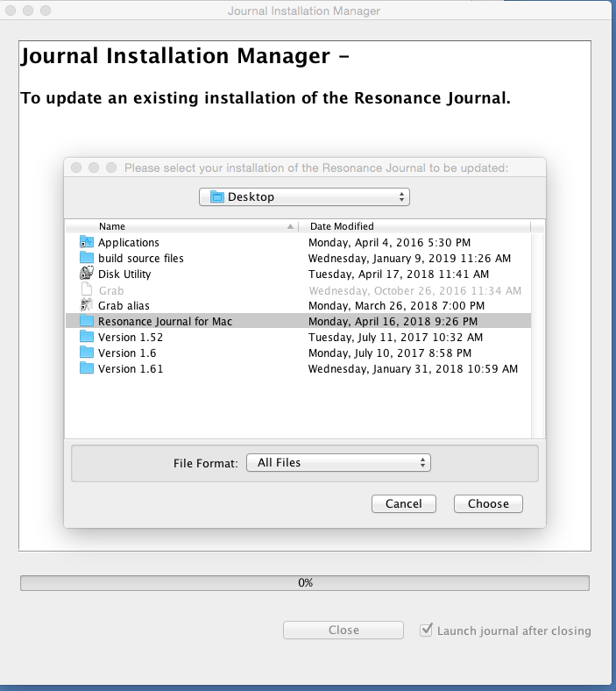This screenshot has height=691, width=616.
Task: Click the date Wednesday, January 31, 2018 10:59 AM
Action: click(413, 369)
